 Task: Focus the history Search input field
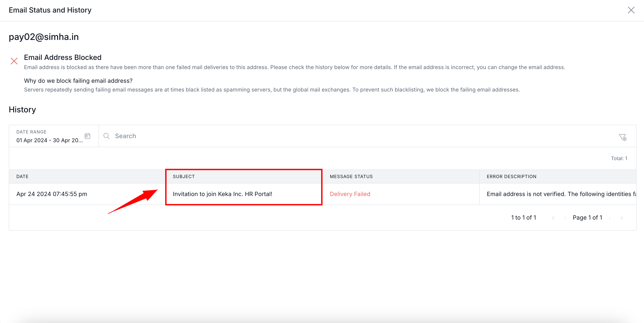pyautogui.click(x=350, y=136)
